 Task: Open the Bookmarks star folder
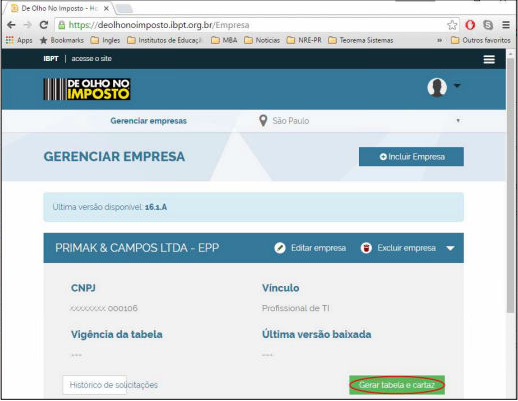click(x=62, y=40)
